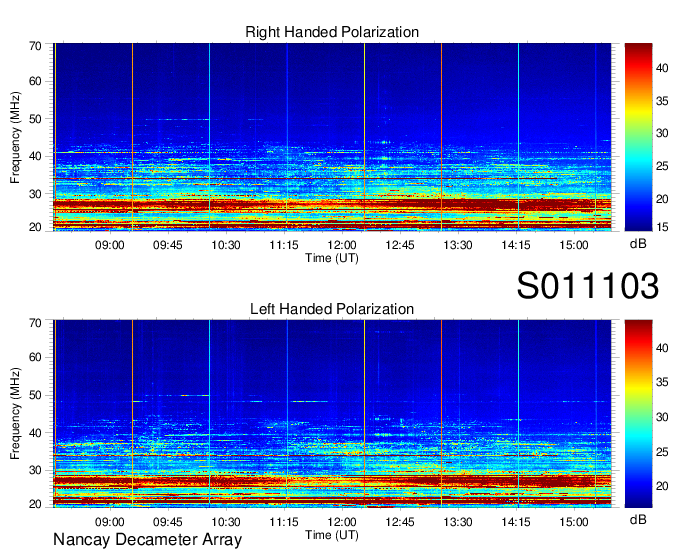Click "30" MHz tick on Right Handed frequency axis
680x552 pixels.
pyautogui.click(x=35, y=194)
